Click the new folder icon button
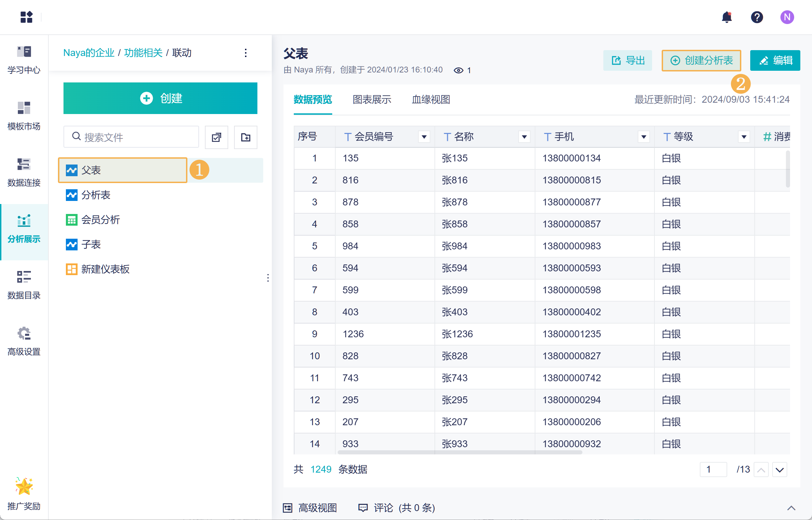812x520 pixels. [x=245, y=137]
